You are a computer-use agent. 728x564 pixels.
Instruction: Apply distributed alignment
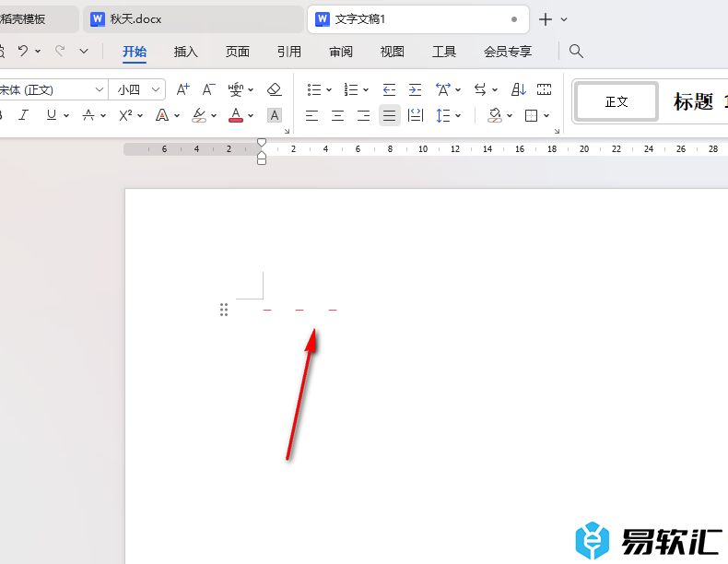coord(415,115)
